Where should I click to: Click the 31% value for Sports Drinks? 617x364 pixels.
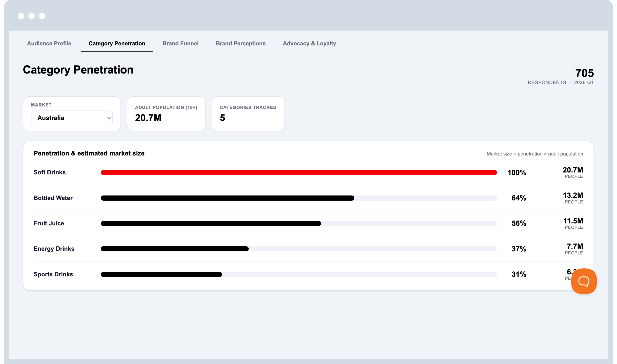(519, 274)
